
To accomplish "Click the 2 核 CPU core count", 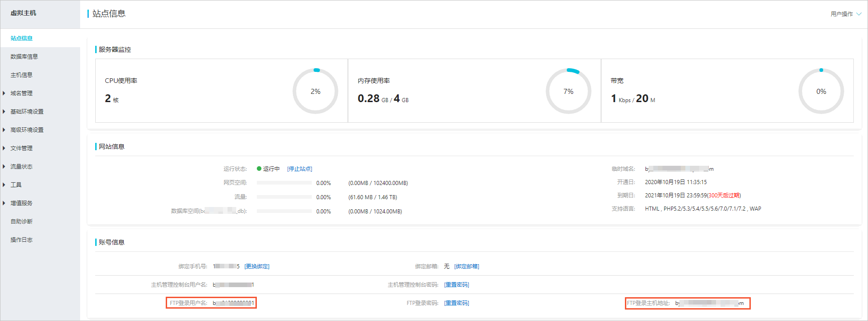I will [112, 98].
